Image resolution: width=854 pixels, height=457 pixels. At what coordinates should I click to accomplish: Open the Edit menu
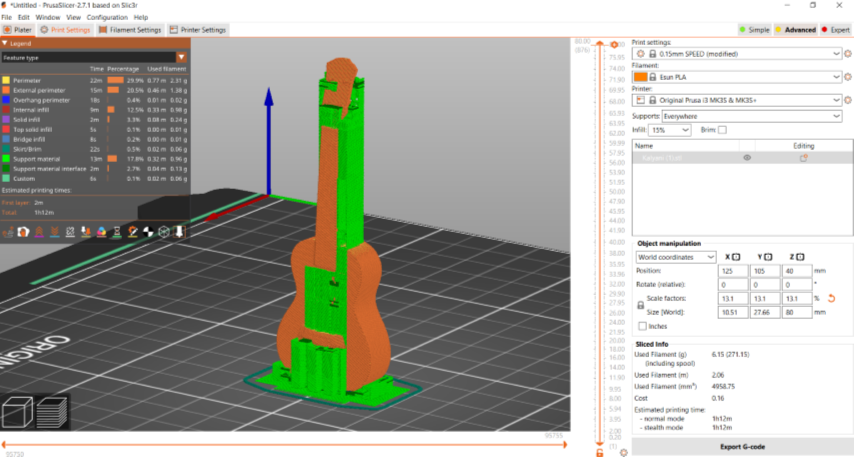point(24,17)
